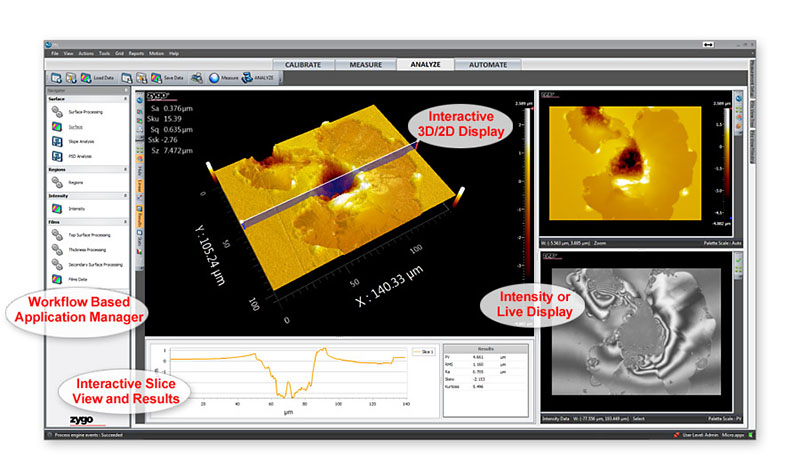Open PSD Analysis in the Surface group

(81, 156)
